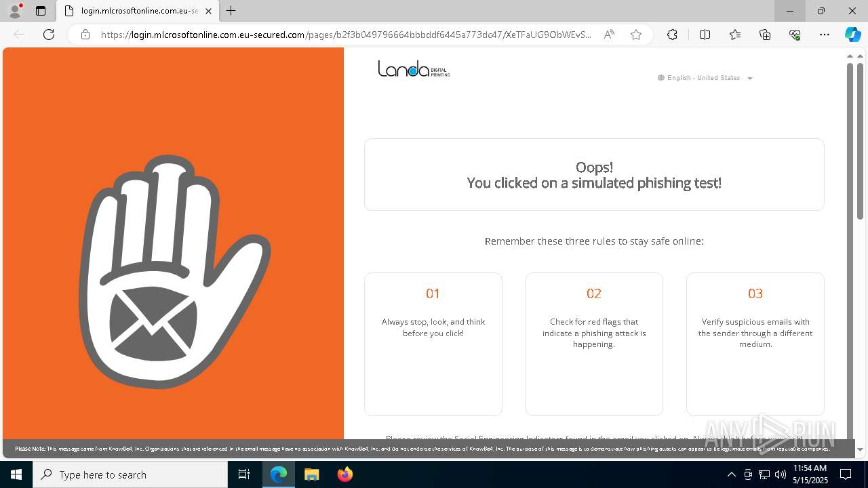Click the 'Oops! You clicked on a simulated phishing test!' box

click(x=594, y=175)
